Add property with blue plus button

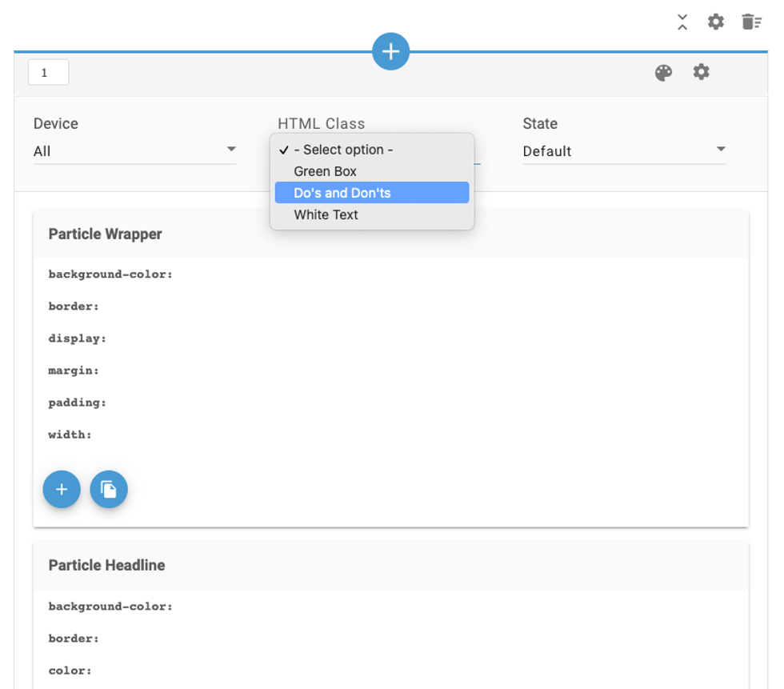point(62,489)
